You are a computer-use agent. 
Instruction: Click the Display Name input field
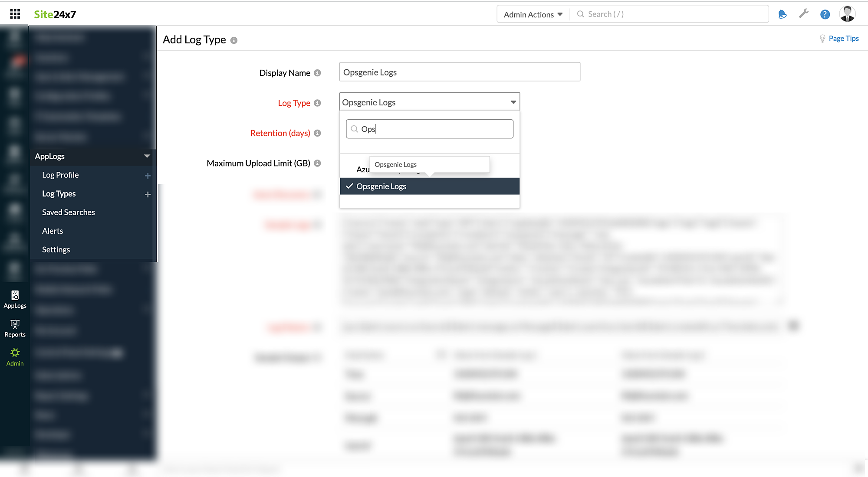coord(459,72)
